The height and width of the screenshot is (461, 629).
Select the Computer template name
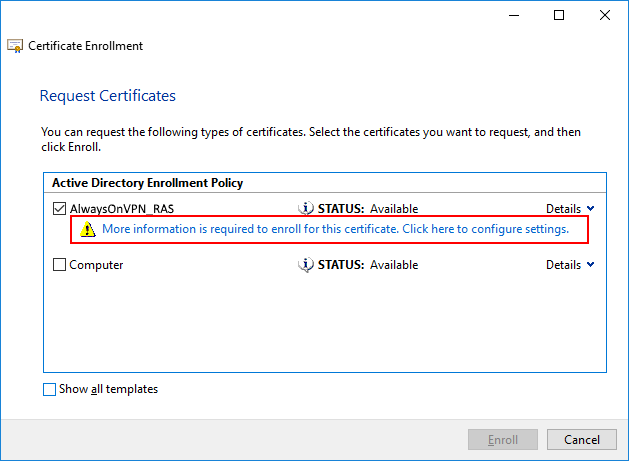(96, 265)
